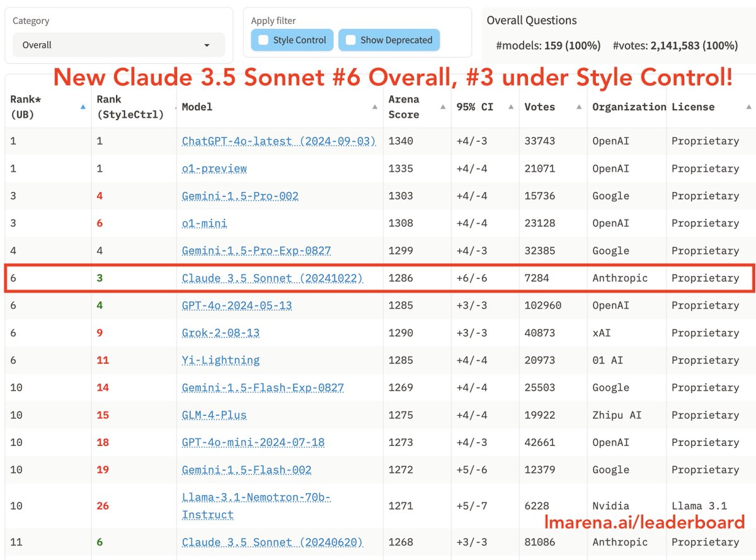This screenshot has height=560, width=756.
Task: Open the Gemini-1.5-Flash-002 link
Action: [246, 470]
